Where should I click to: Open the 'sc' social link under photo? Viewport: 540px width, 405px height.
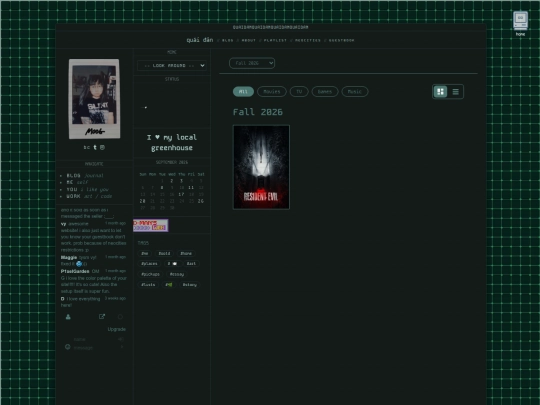click(x=86, y=147)
